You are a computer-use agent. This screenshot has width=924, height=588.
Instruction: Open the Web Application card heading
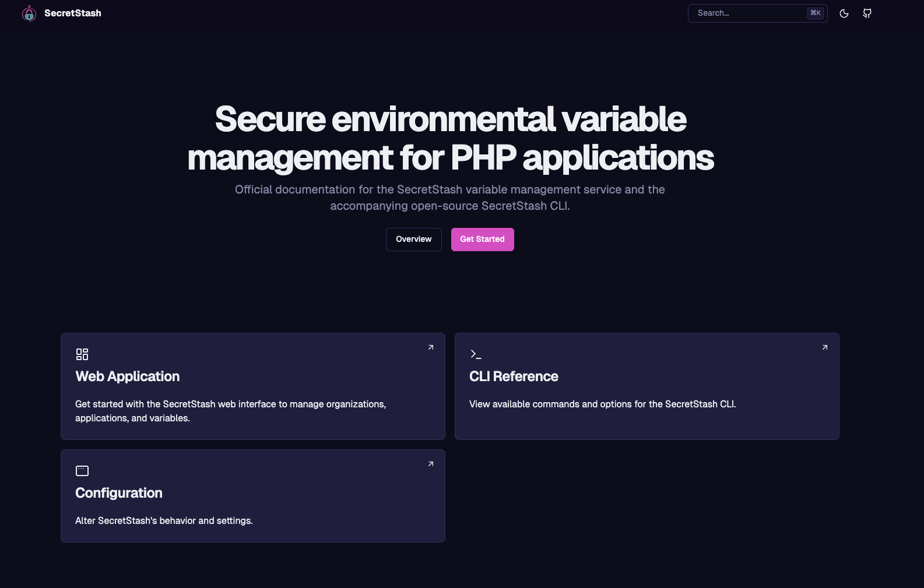coord(128,376)
